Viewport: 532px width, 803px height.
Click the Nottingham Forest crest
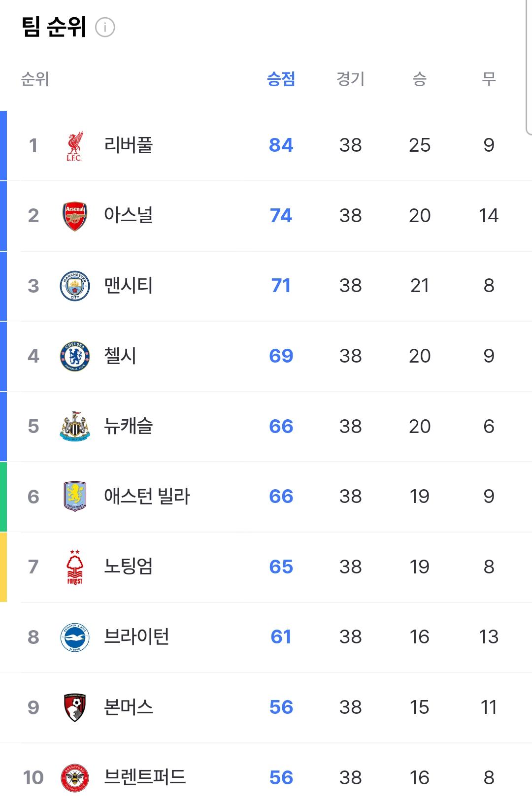[x=75, y=567]
